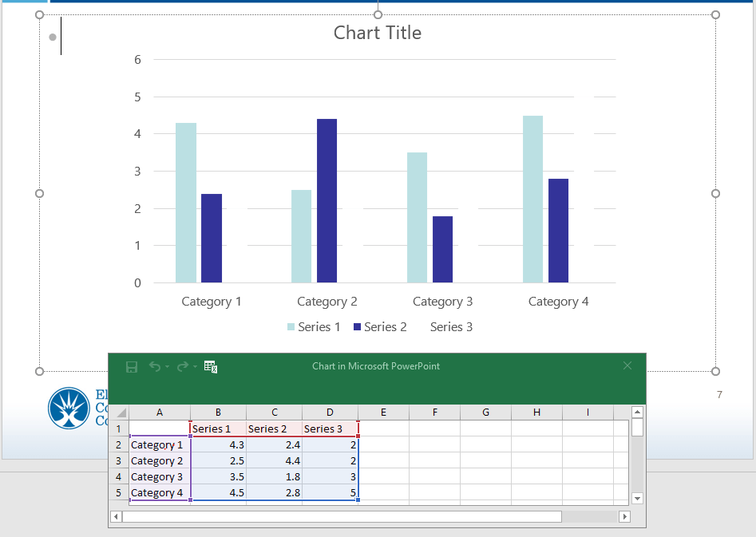Screen dimensions: 756x537
Task: Click the vertical scrollbar down arrow
Action: click(x=637, y=498)
